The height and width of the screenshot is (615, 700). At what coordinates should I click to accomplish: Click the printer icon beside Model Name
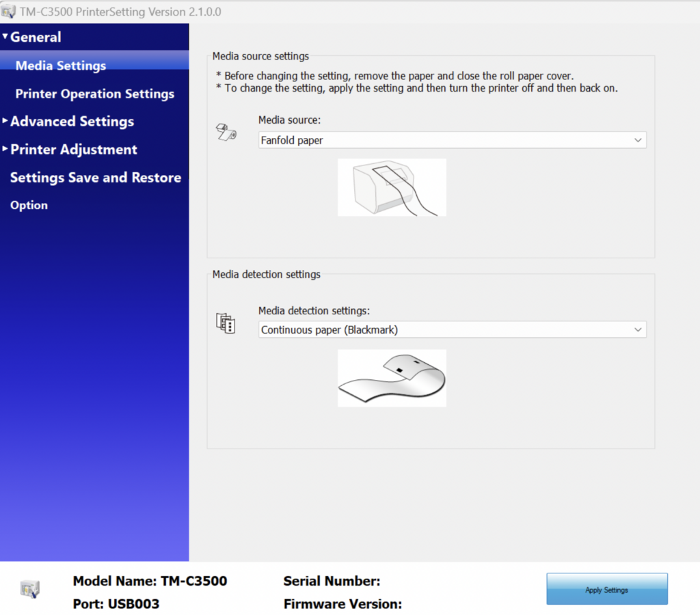(30, 588)
